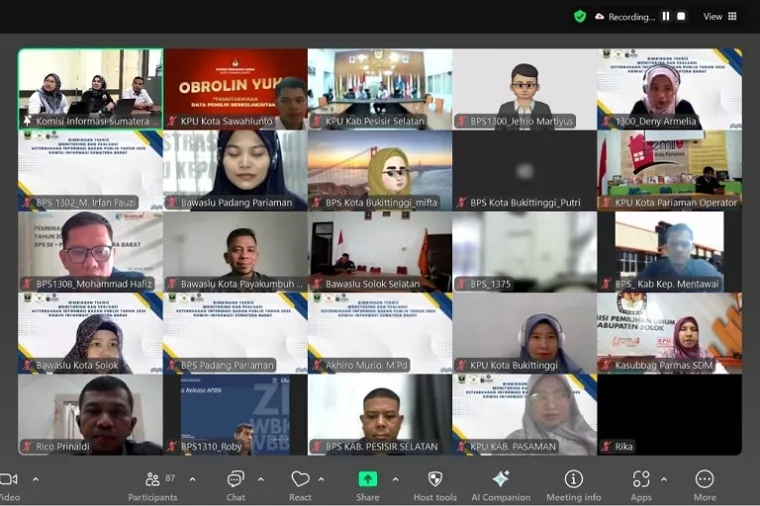Select Kasubbag Parmas SDM video tile
760x506 pixels.
click(669, 333)
